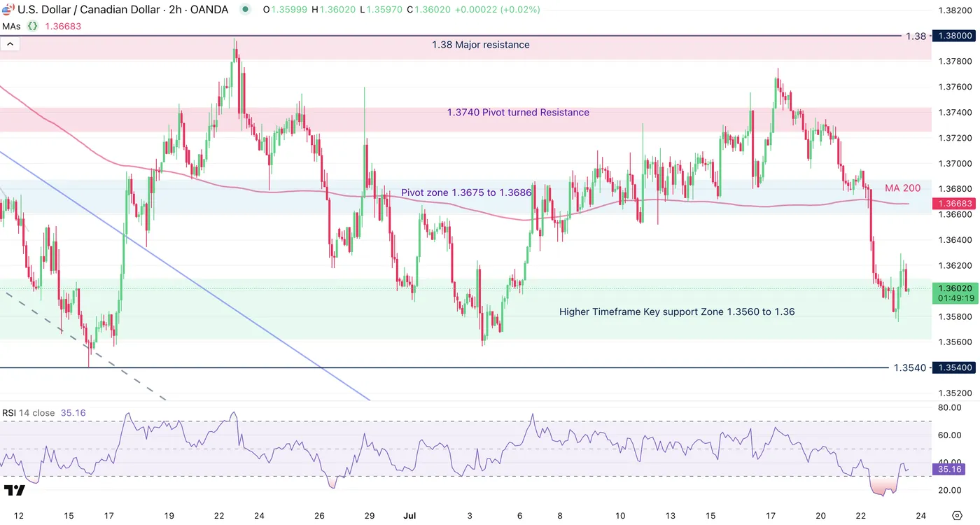Select the Higher Timeframe Key support Zone label

click(x=677, y=311)
